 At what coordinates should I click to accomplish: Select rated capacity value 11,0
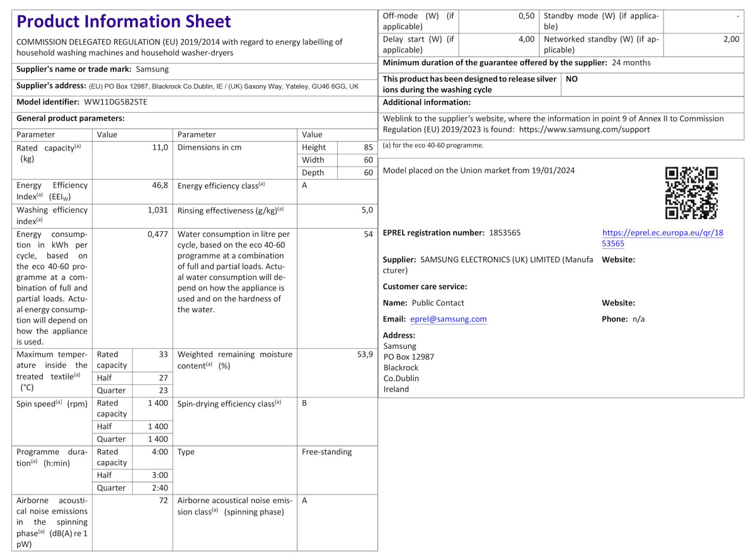tap(160, 147)
